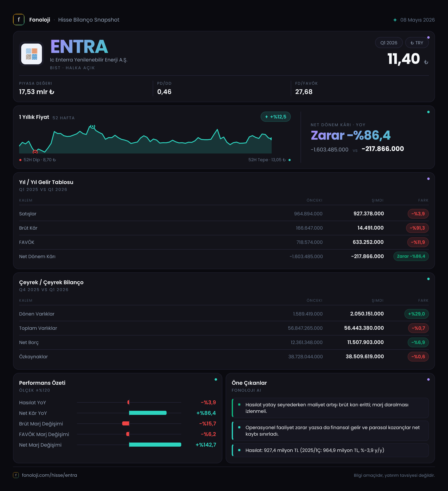Click the Brüt Kâr -%91,3 badge
The image size is (448, 491).
point(417,228)
